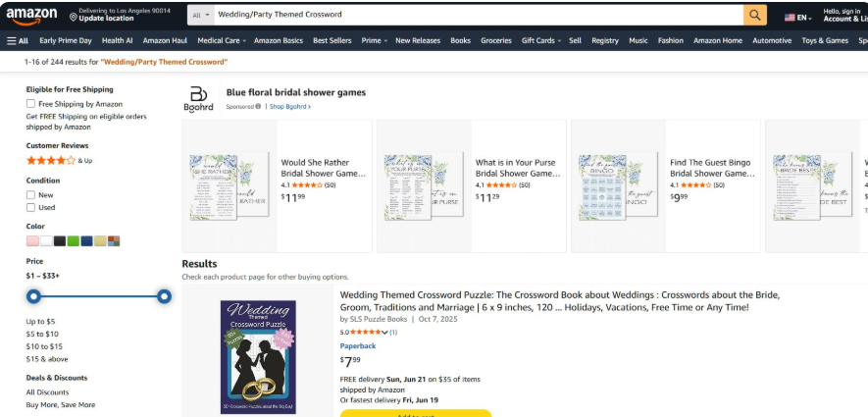Select the $5 to $10 price filter
This screenshot has height=417, width=868.
[42, 334]
